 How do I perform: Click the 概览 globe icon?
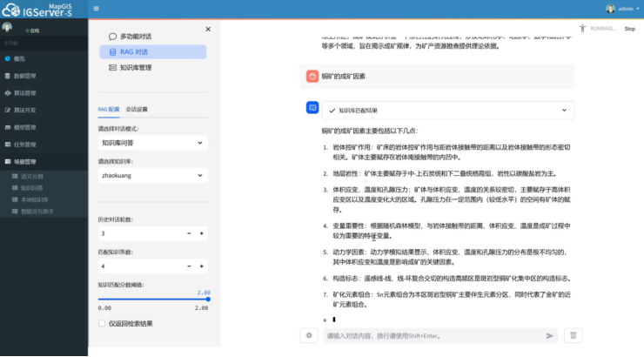(7, 58)
